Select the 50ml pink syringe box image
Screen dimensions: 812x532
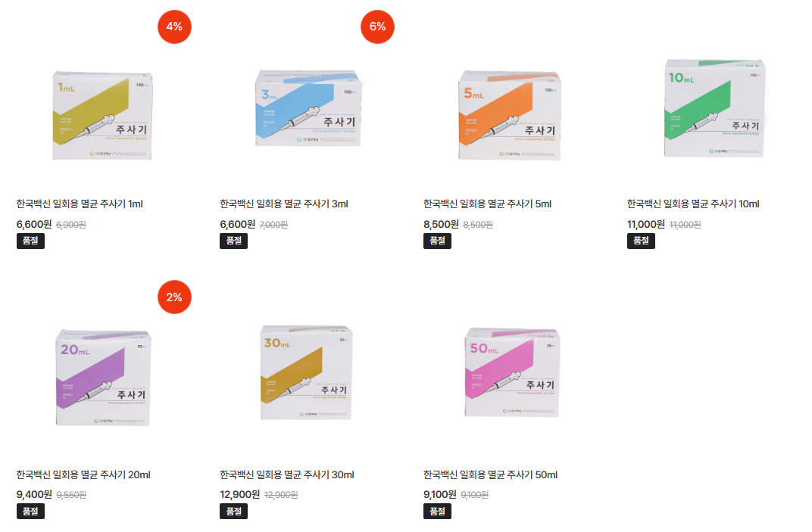click(x=509, y=376)
